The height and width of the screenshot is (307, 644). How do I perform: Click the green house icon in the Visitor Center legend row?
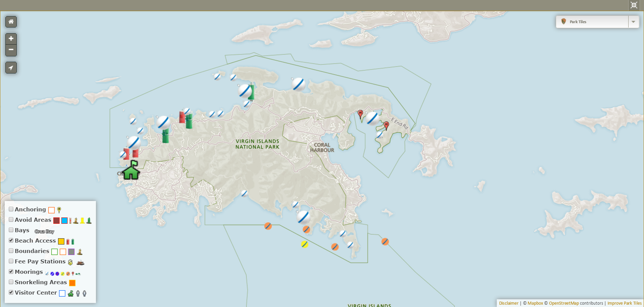pyautogui.click(x=70, y=294)
